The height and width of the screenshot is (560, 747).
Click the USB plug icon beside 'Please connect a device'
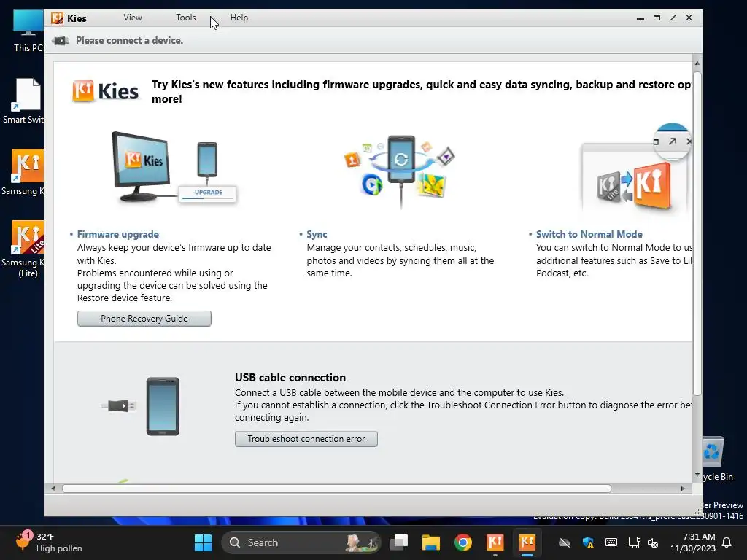click(61, 41)
